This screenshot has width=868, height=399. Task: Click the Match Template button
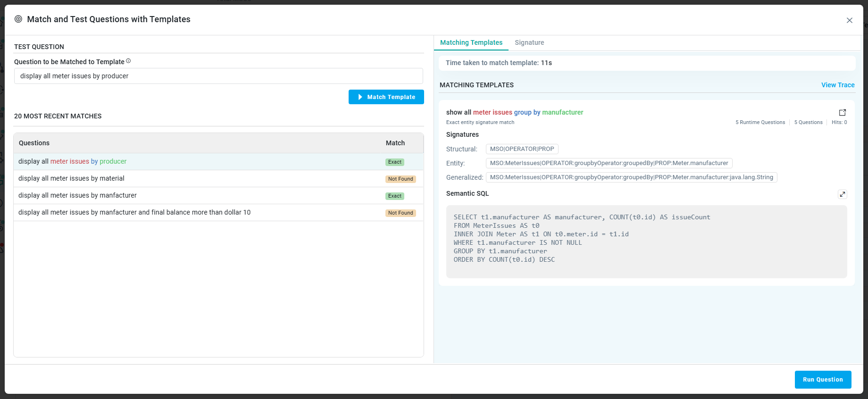(386, 97)
